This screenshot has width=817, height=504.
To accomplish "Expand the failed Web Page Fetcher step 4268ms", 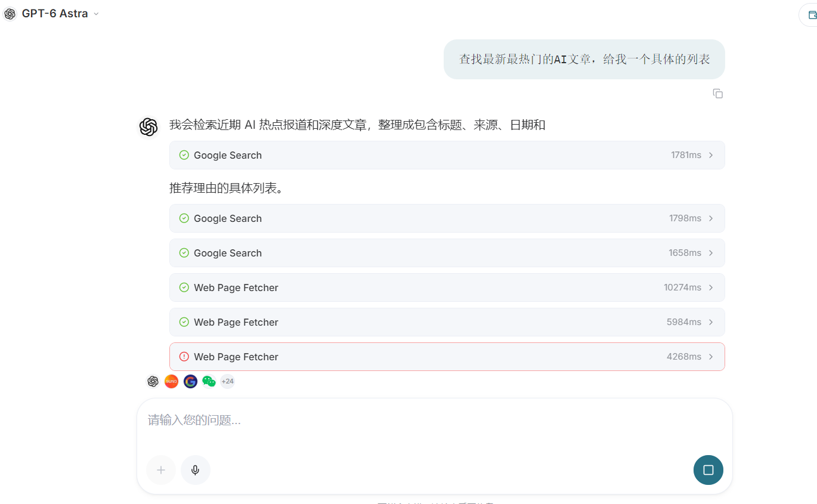I will point(447,357).
